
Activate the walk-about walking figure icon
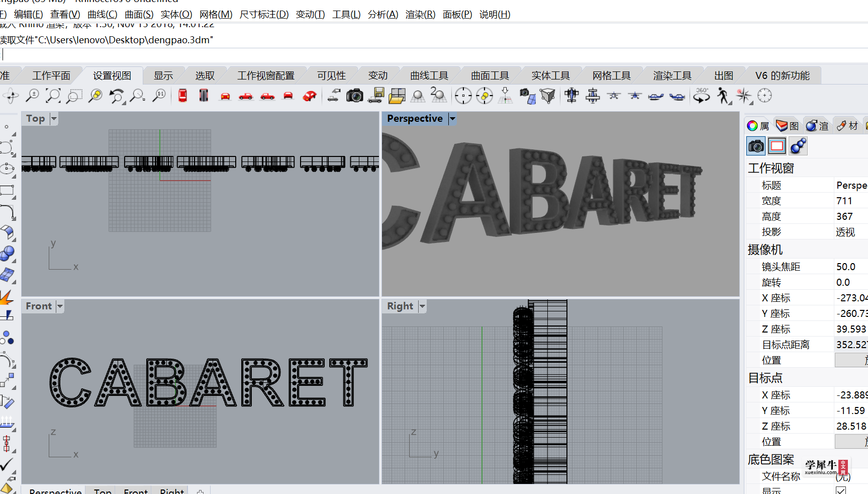723,96
